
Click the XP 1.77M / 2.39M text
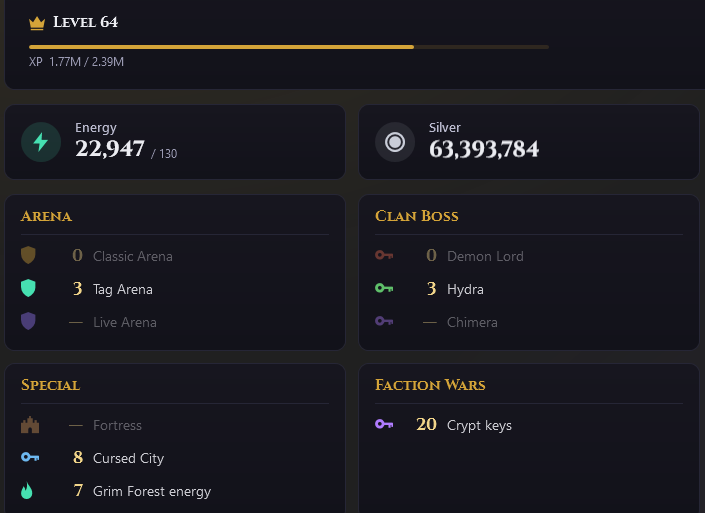point(76,62)
